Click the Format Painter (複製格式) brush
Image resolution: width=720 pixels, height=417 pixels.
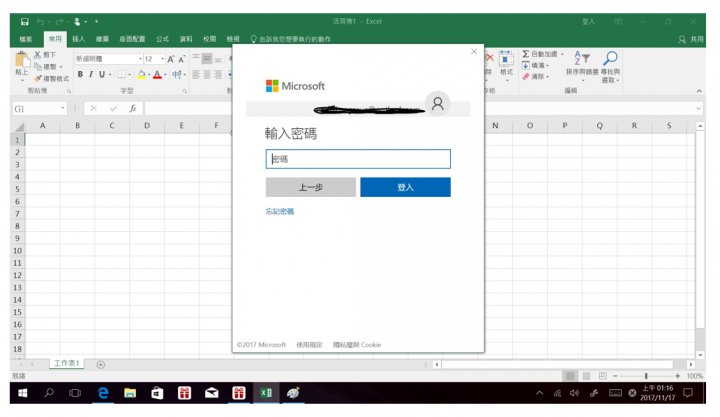pyautogui.click(x=38, y=79)
